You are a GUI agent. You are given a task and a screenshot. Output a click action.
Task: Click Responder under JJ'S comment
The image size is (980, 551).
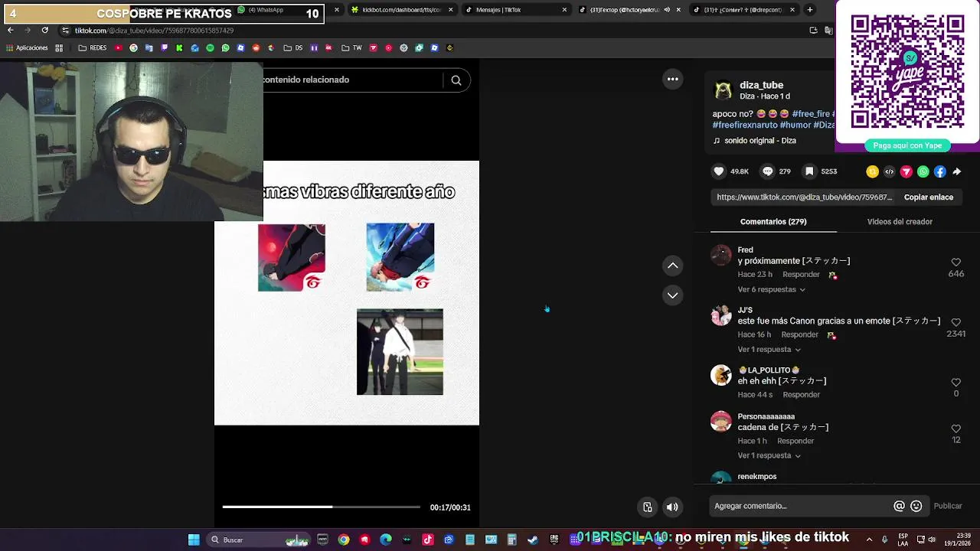[799, 335]
